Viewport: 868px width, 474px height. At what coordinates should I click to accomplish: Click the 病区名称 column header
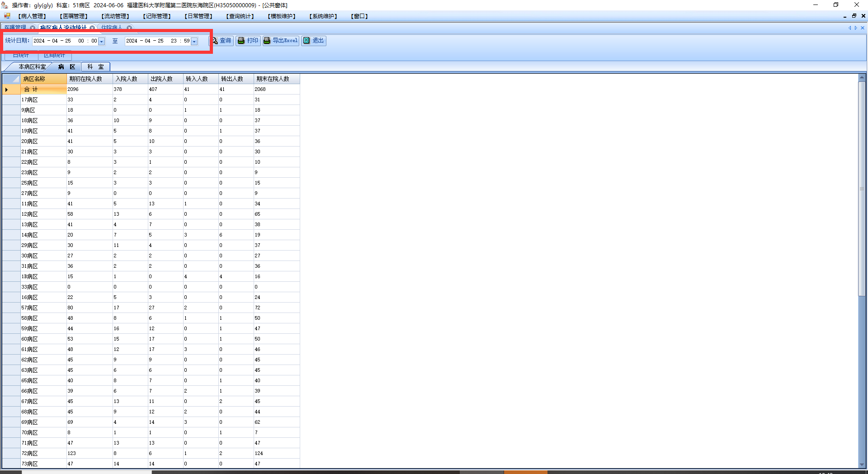pos(44,79)
